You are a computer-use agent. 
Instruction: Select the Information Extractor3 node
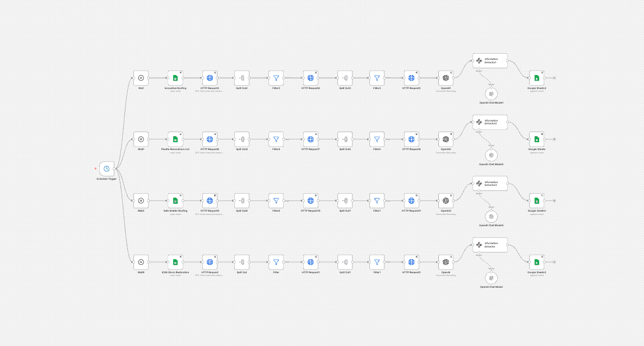point(490,184)
